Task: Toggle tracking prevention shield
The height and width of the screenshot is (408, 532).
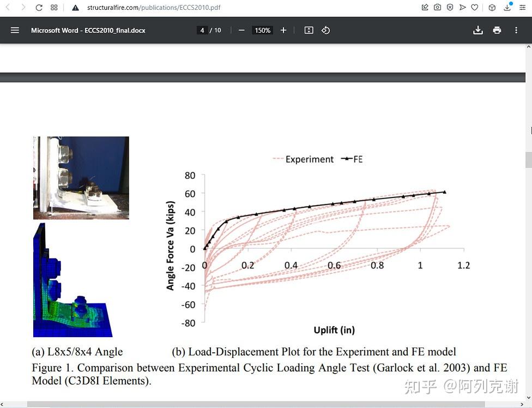Action: click(450, 7)
